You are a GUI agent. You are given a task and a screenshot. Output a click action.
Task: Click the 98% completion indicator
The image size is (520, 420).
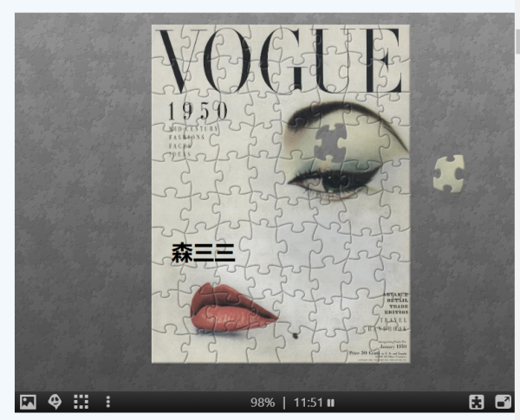coord(263,403)
